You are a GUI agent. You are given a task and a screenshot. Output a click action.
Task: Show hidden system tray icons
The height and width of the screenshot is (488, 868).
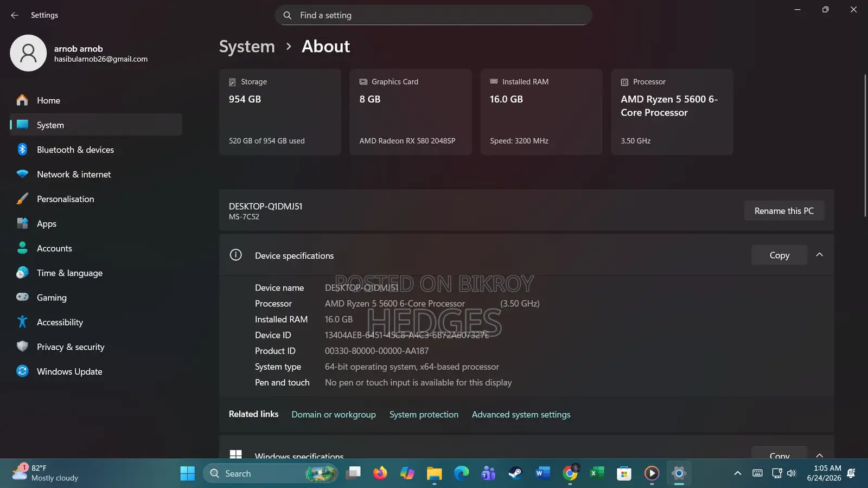click(x=737, y=473)
